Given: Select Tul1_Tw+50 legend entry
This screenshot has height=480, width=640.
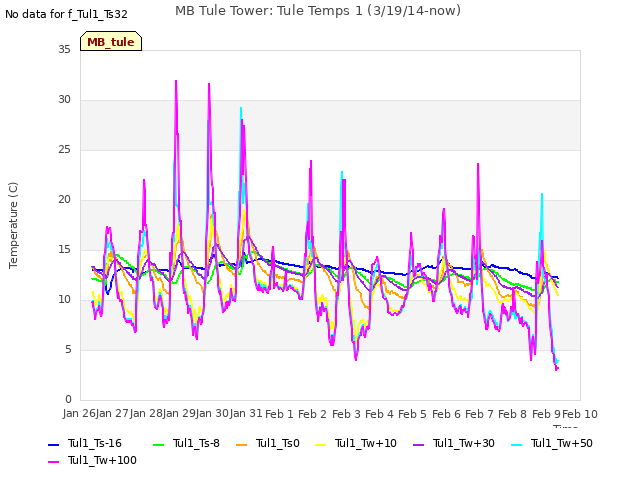Looking at the screenshot, I should pyautogui.click(x=552, y=443).
